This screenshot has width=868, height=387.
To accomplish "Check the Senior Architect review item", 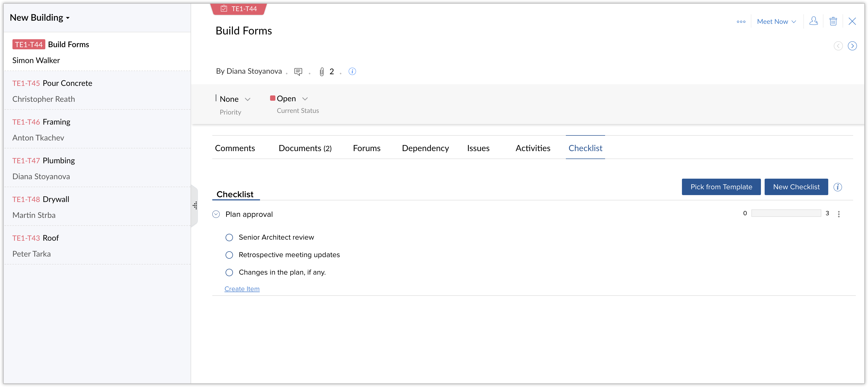I will [229, 237].
